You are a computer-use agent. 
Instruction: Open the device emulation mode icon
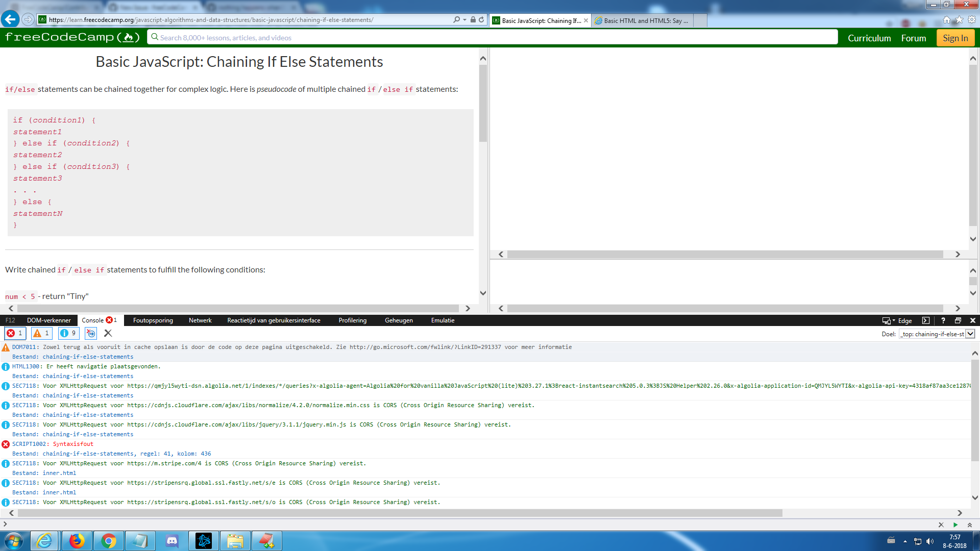[x=886, y=320]
